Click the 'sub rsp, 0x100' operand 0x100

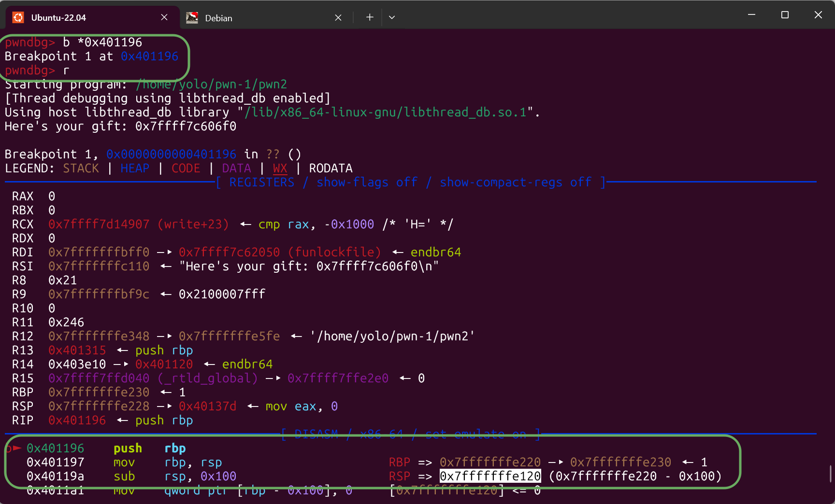(218, 476)
